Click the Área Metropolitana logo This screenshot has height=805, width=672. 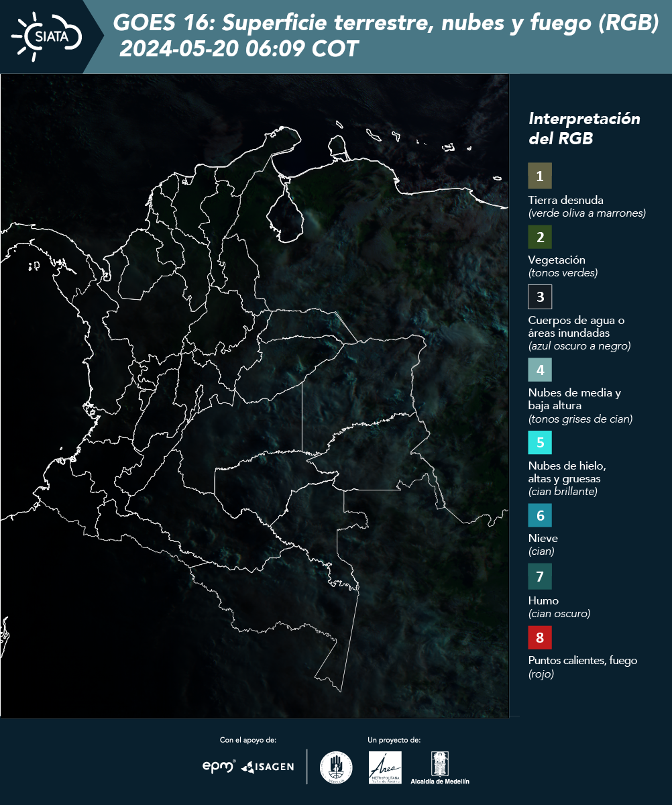click(386, 767)
